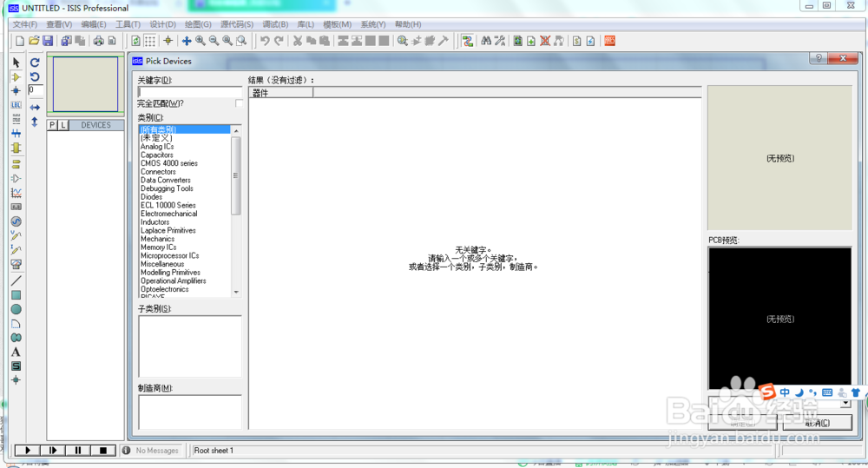The width and height of the screenshot is (868, 468).
Task: Click the rotation angle field showing 0
Action: [x=36, y=89]
